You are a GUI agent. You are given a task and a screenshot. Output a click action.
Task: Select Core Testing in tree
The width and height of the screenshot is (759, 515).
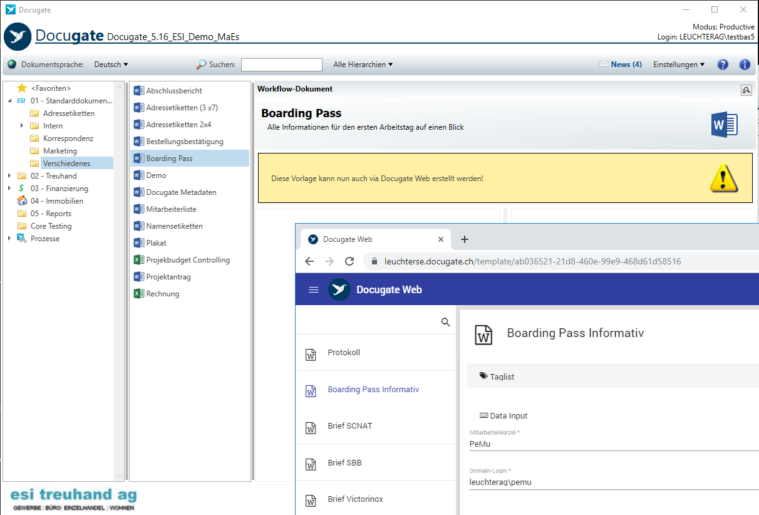click(51, 226)
